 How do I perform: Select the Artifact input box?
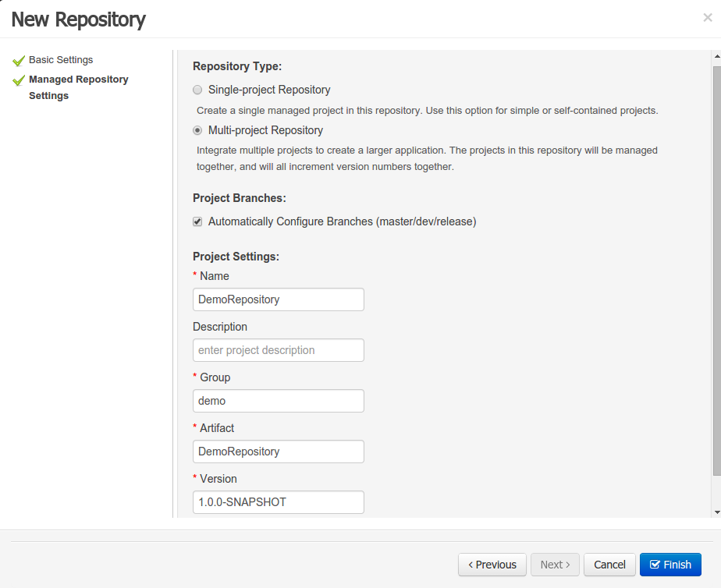[278, 452]
